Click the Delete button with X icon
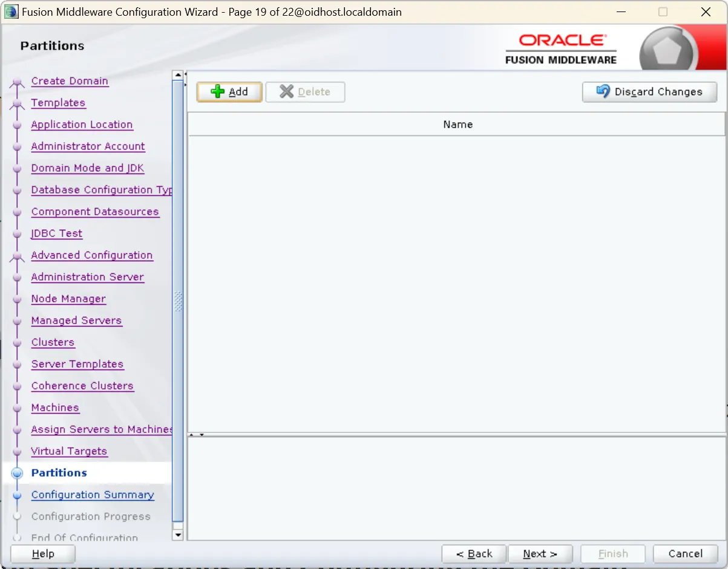Viewport: 728px width, 569px height. pyautogui.click(x=305, y=92)
